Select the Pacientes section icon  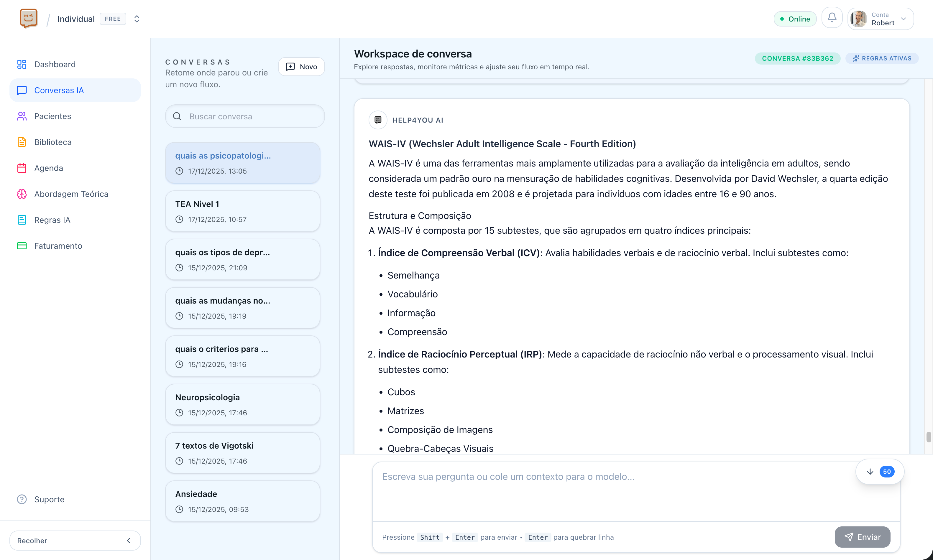click(22, 116)
